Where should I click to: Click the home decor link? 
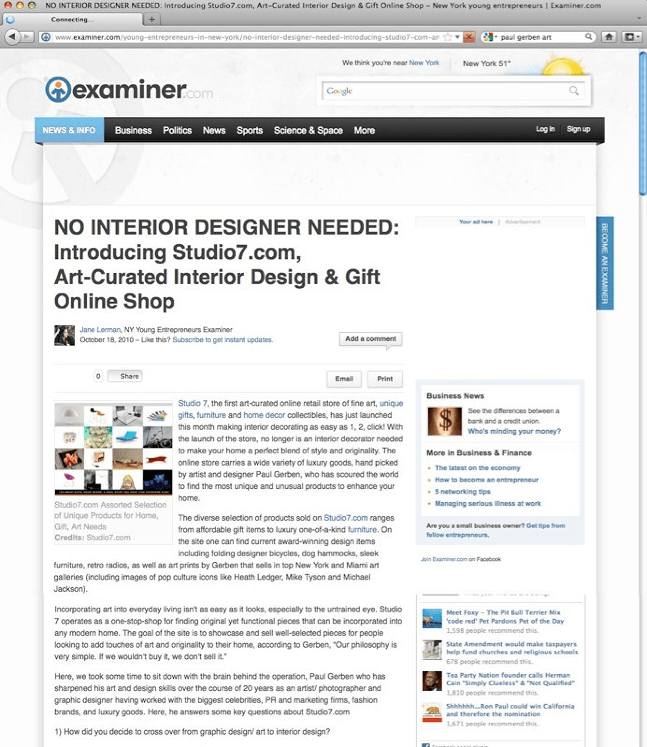(264, 415)
